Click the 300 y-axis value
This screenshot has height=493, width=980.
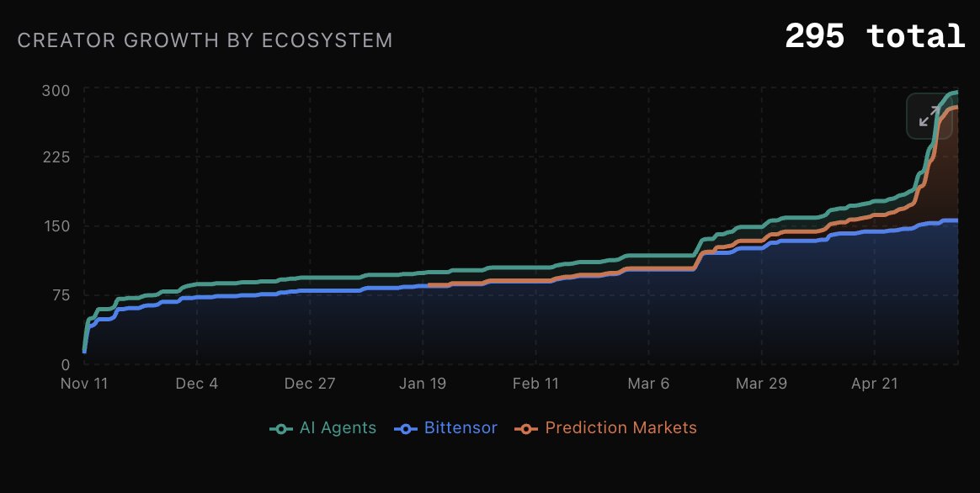[x=56, y=91]
